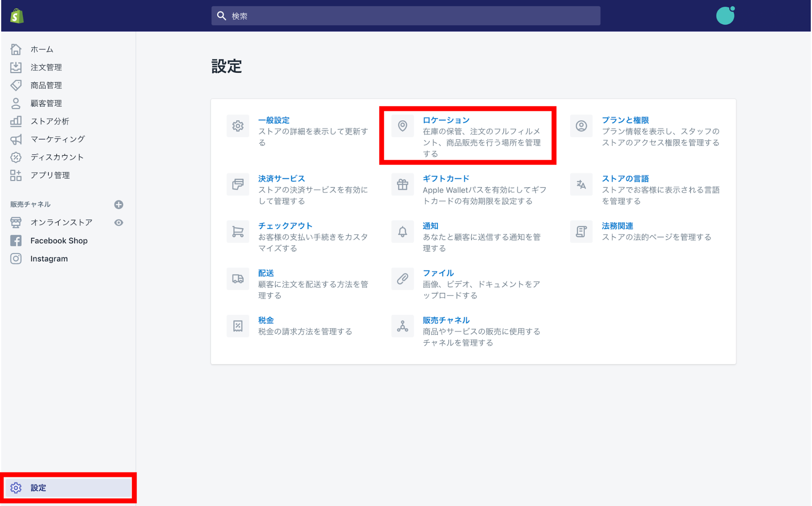This screenshot has width=812, height=506.
Task: Click the ディスカウント percent badge icon
Action: pyautogui.click(x=16, y=157)
